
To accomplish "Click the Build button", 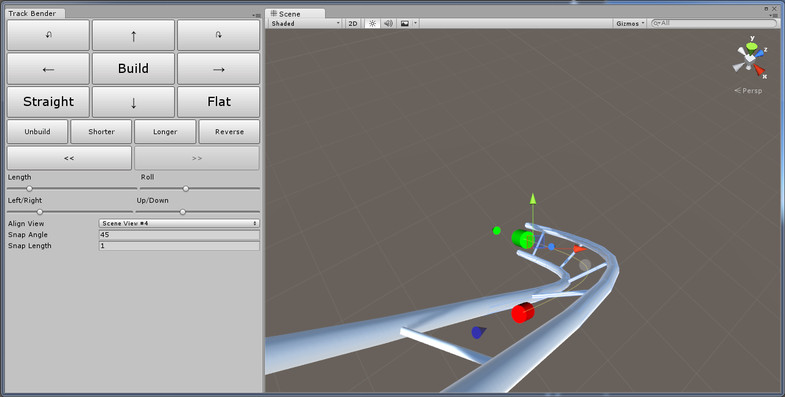I will 133,69.
